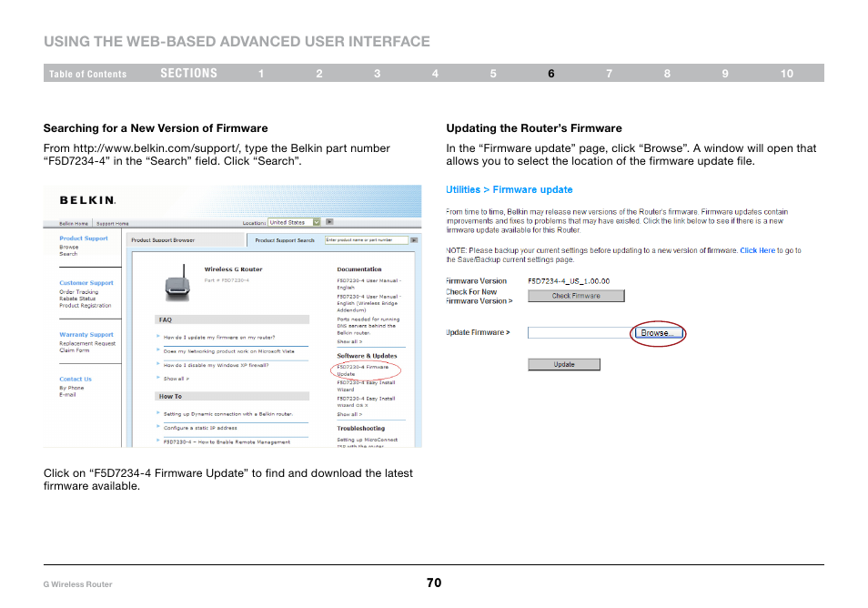Click Search under Product Support
Screen dimensions: 868x608
tap(68, 254)
